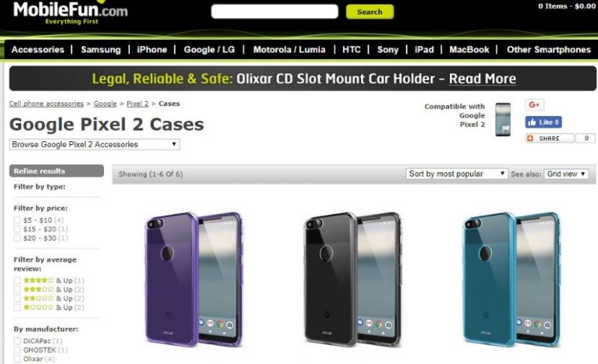
Task: Select the Google / LG menu item
Action: click(x=209, y=49)
